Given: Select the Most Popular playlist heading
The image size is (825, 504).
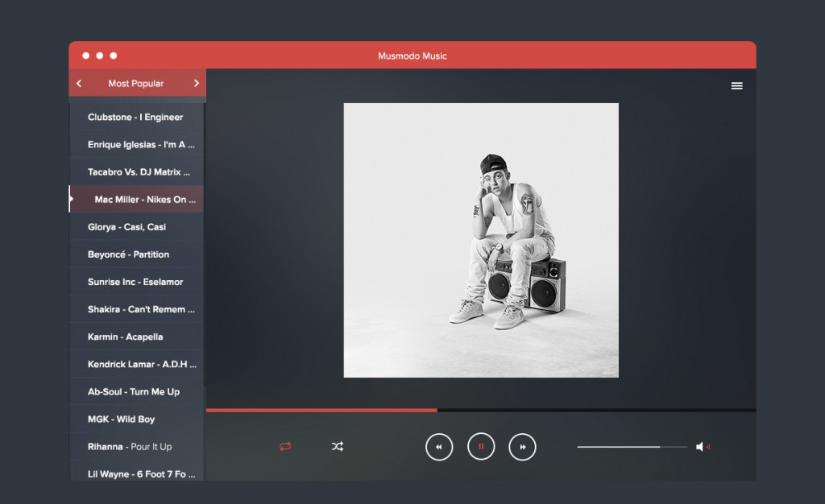Looking at the screenshot, I should [x=137, y=83].
